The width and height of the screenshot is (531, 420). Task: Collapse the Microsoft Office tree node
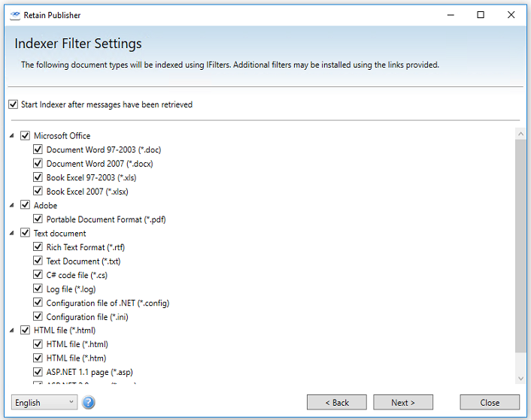13,136
